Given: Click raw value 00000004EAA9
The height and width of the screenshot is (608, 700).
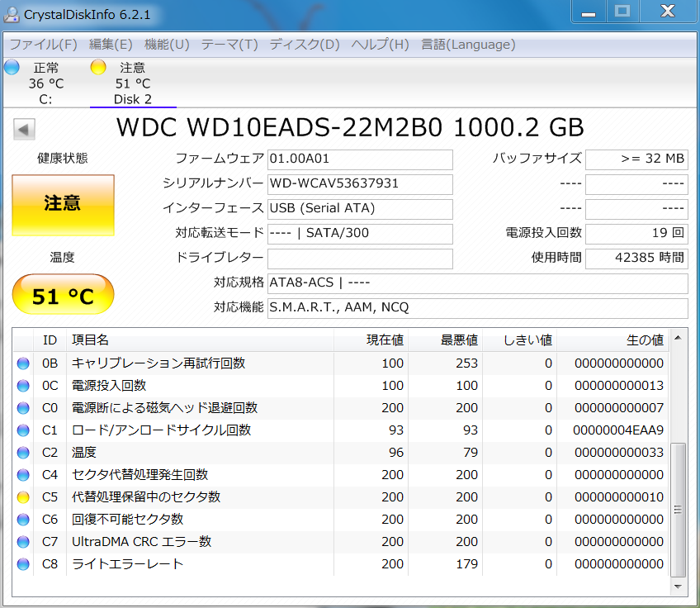Looking at the screenshot, I should (x=618, y=430).
